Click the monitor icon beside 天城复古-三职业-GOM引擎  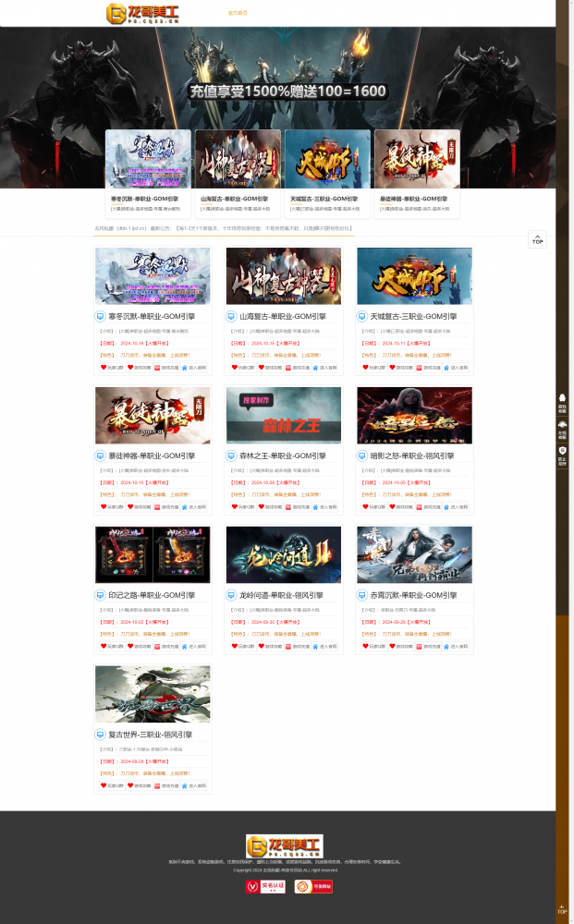click(x=361, y=316)
